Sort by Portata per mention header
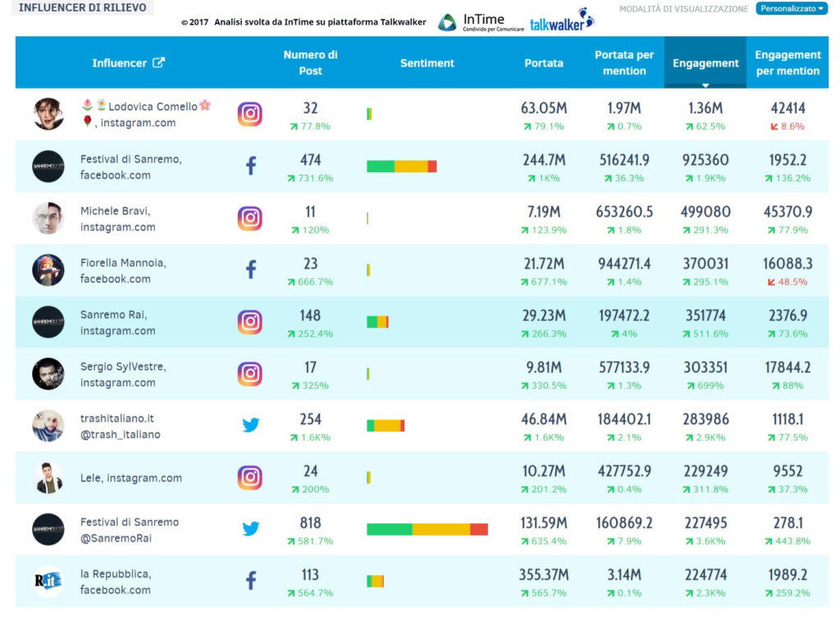 624,62
